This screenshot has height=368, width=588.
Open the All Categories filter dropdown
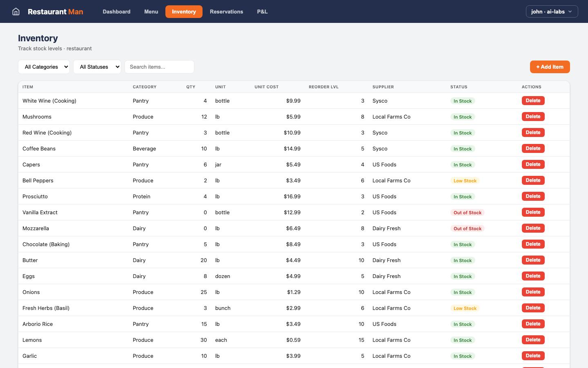(x=44, y=67)
